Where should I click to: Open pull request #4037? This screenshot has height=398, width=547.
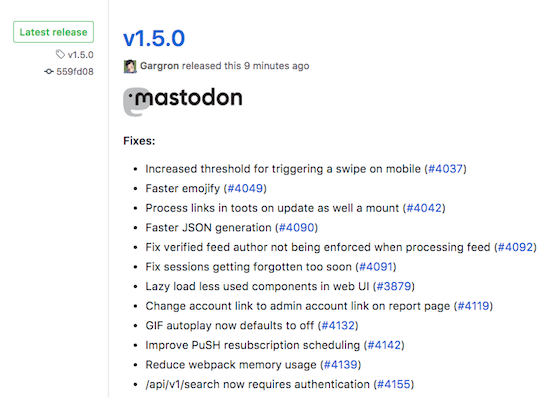[x=445, y=169]
